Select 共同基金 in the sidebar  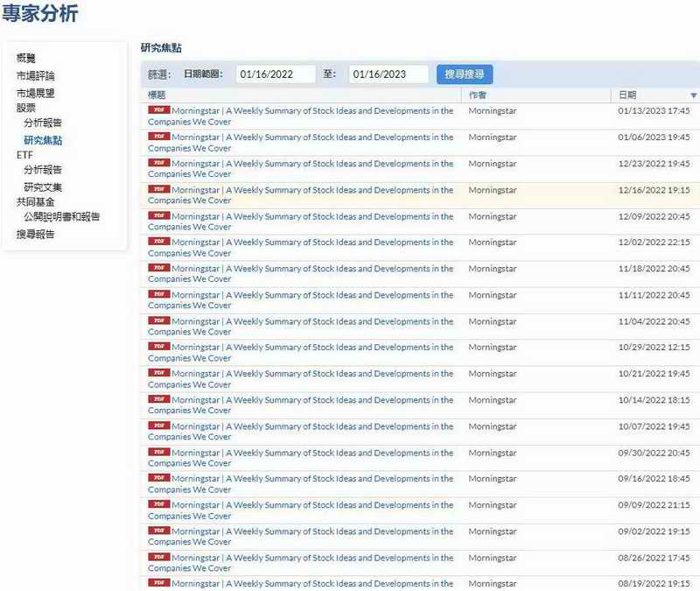coord(35,202)
